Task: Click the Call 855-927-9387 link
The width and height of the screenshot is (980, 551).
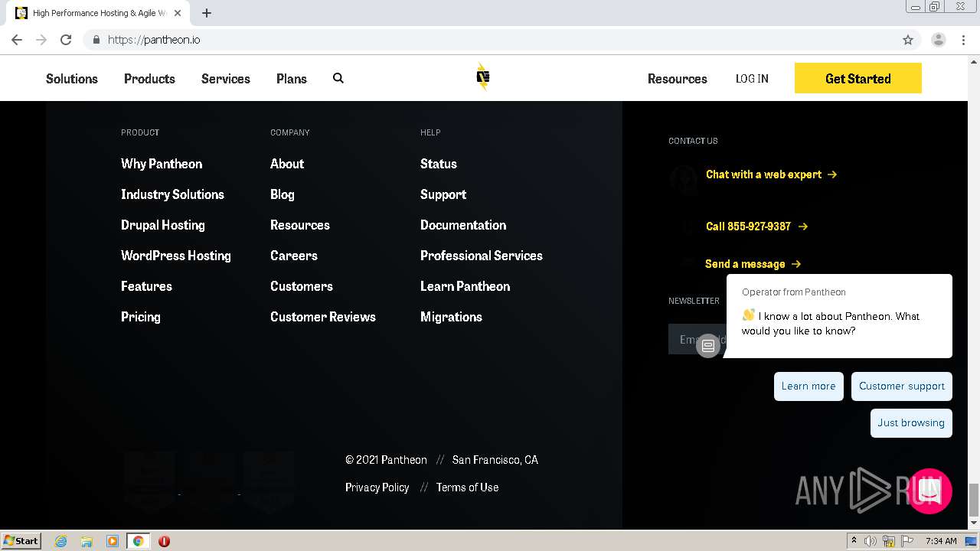Action: pos(756,227)
